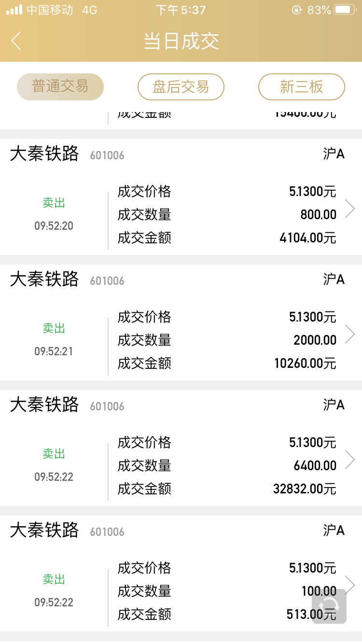Tap 卖出 label of the 09:52:20 trade

tap(54, 203)
